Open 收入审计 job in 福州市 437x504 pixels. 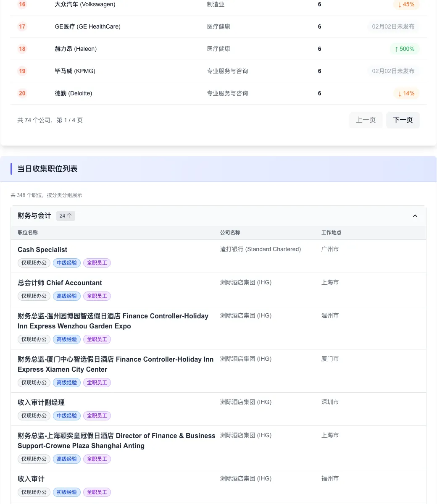pyautogui.click(x=31, y=479)
